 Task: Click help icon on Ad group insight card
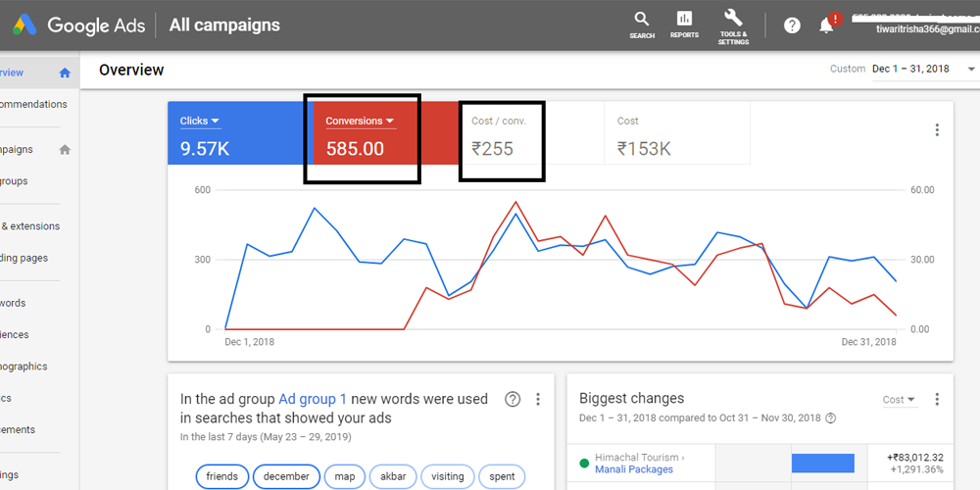512,399
